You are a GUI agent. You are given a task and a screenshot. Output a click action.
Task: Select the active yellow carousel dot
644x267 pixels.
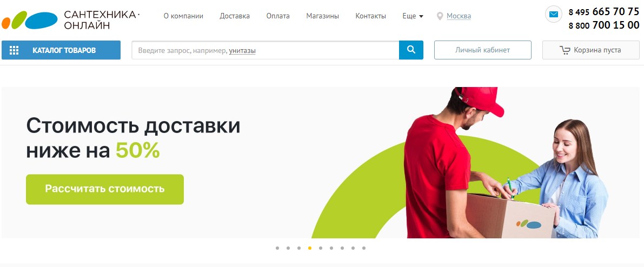click(310, 248)
